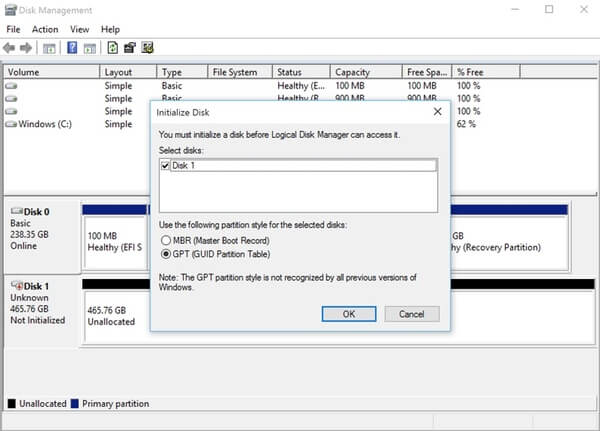The width and height of the screenshot is (600, 431).
Task: Sort by the Layout column header
Action: pyautogui.click(x=128, y=72)
